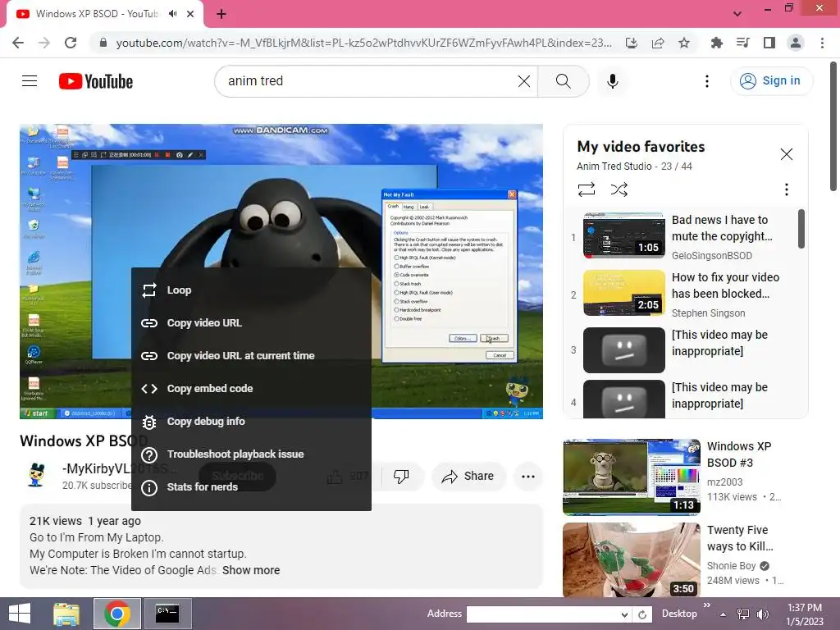Open the YouTube hamburger guide menu
Image resolution: width=840 pixels, height=630 pixels.
[x=30, y=81]
